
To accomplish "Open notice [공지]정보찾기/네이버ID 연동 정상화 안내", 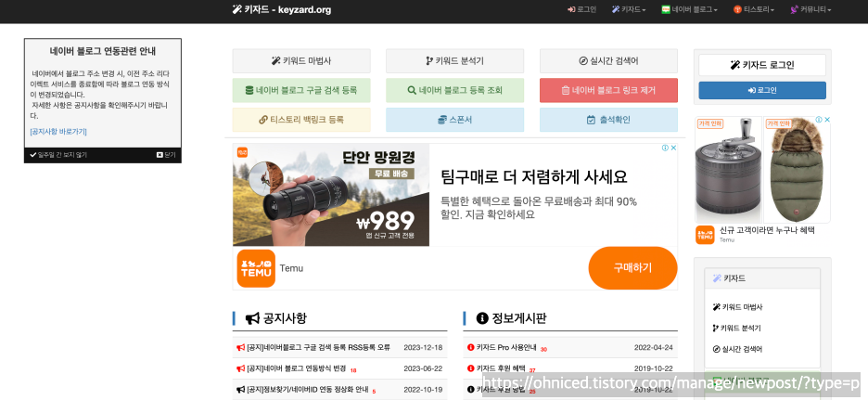I will coord(307,389).
